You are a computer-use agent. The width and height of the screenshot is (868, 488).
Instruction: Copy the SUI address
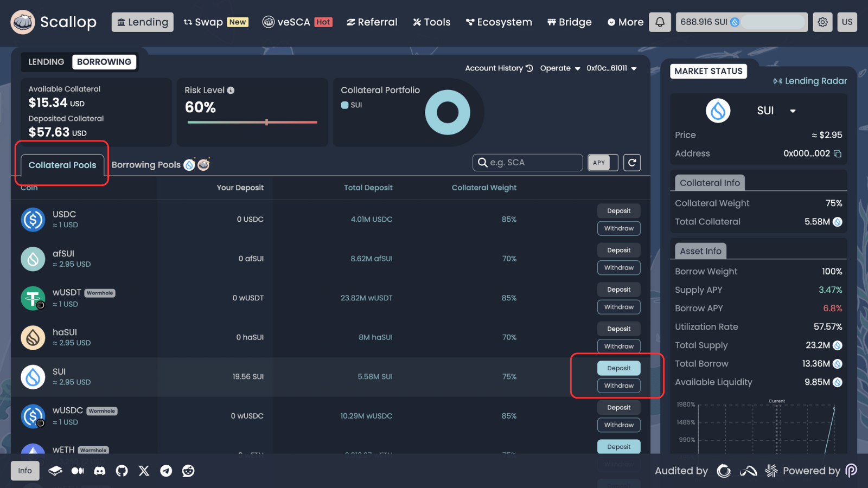(838, 154)
